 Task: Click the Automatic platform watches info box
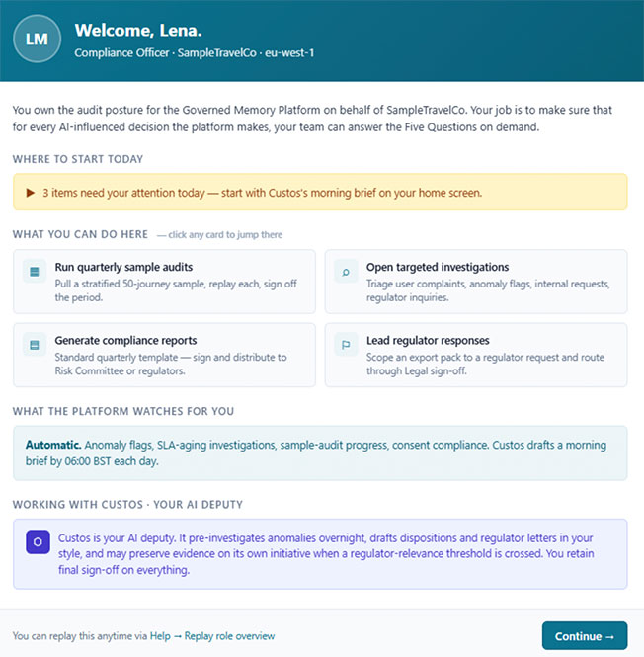point(320,452)
